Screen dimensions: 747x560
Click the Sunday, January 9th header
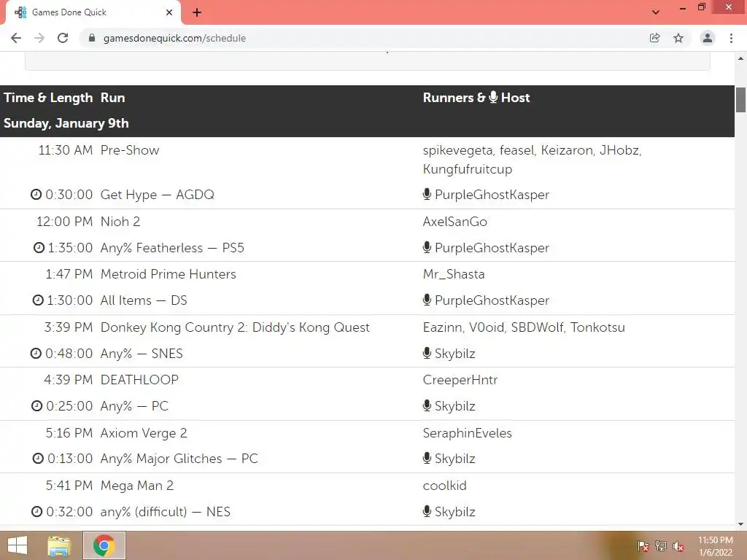tap(66, 122)
